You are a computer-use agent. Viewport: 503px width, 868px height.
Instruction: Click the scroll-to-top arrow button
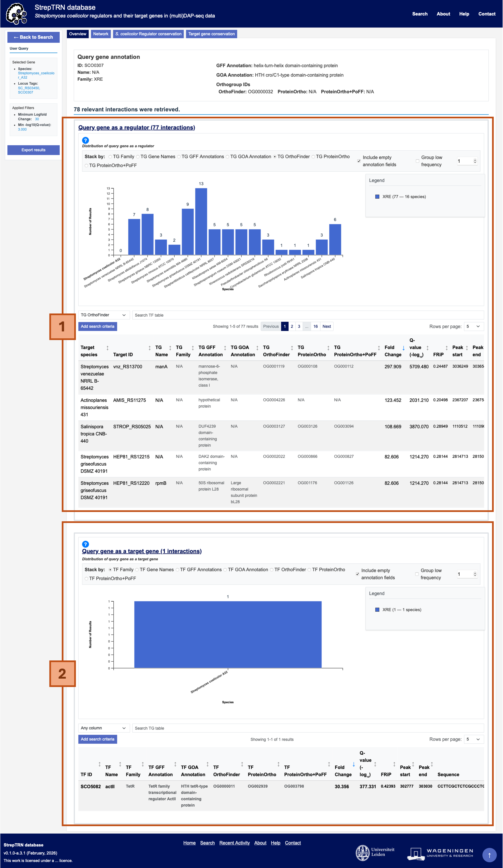489,855
